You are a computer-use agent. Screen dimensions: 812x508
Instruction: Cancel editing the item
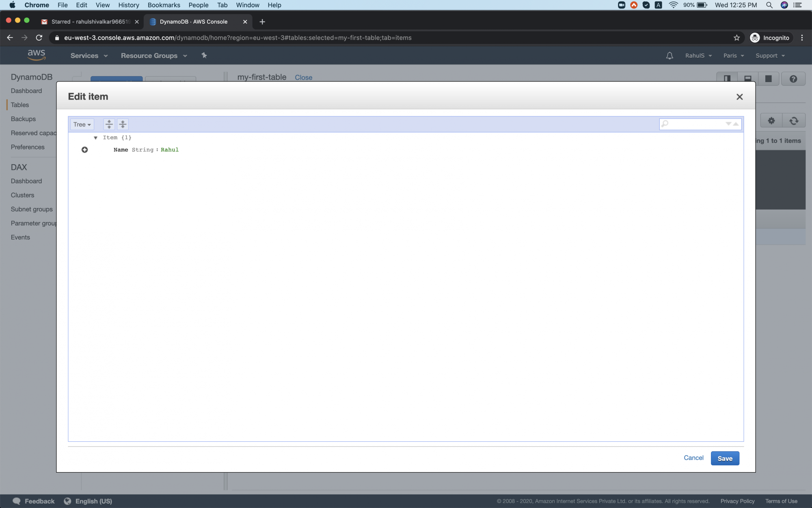693,458
